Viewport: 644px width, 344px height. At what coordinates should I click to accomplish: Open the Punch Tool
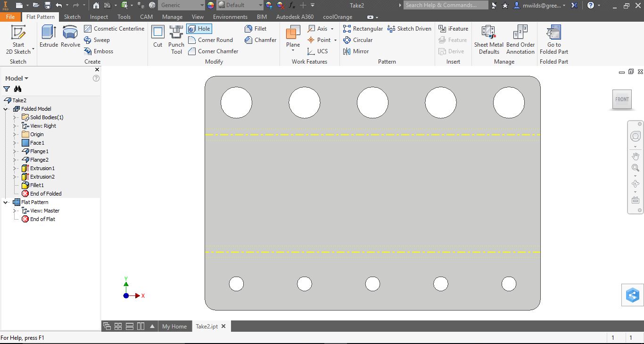(x=176, y=40)
